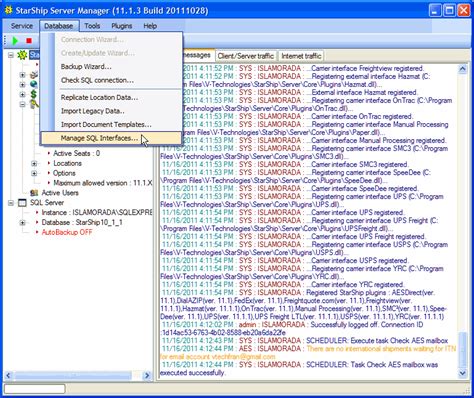Open the Tools menu
The height and width of the screenshot is (398, 474).
click(x=92, y=26)
